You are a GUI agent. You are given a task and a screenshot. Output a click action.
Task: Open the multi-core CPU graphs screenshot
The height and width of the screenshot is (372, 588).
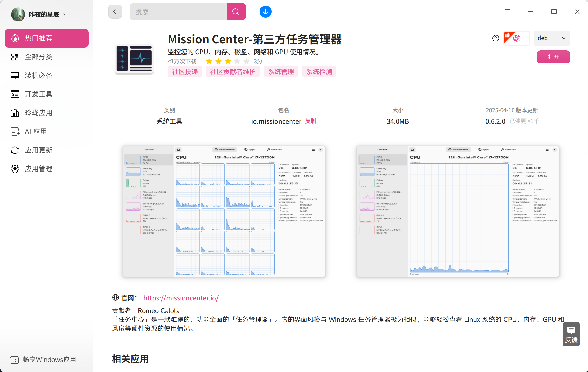(224, 211)
